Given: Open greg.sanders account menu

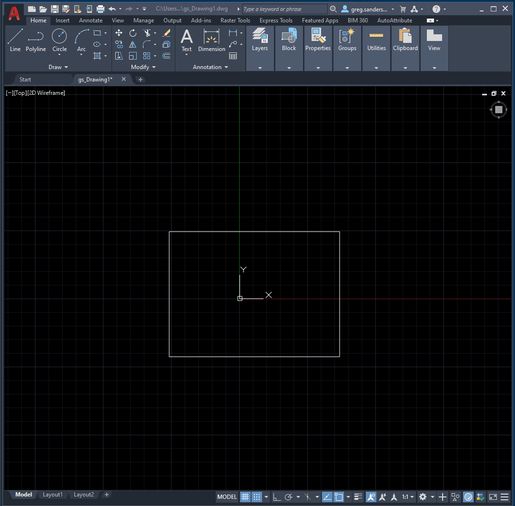Looking at the screenshot, I should pos(368,9).
